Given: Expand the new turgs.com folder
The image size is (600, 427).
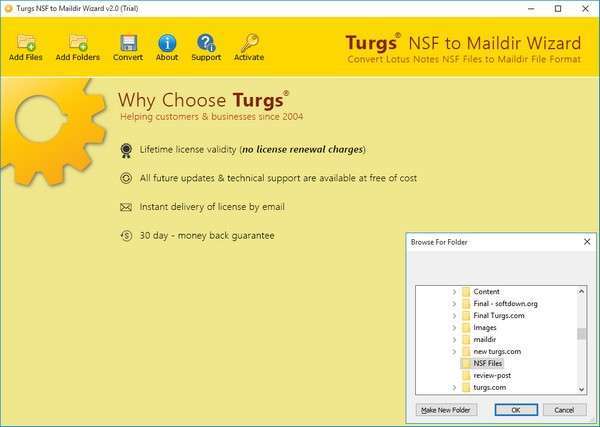Looking at the screenshot, I should 454,352.
